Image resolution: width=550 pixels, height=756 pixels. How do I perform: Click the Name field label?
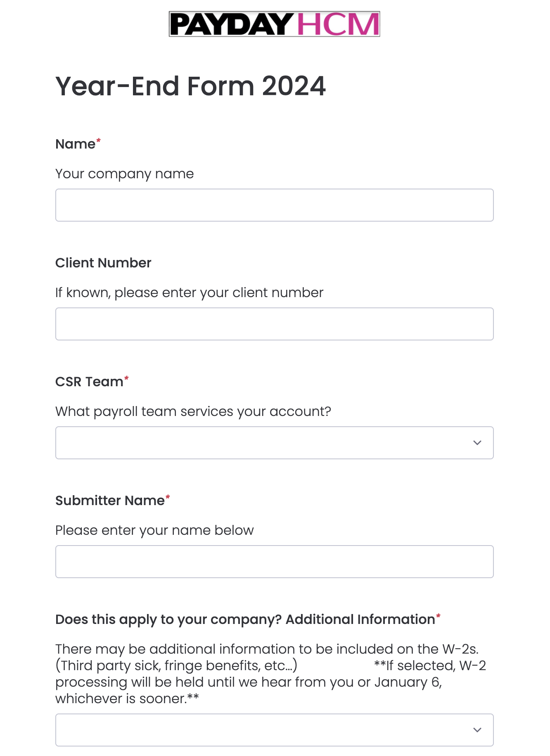pos(76,144)
